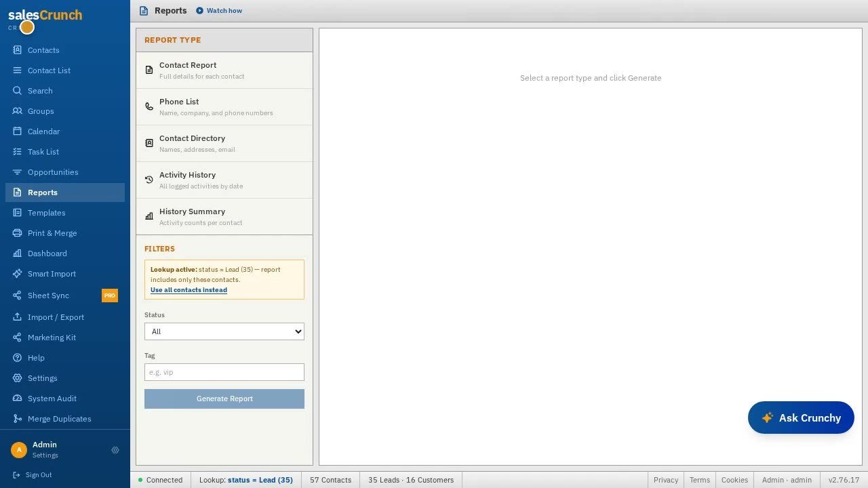
Task: Expand the Status dropdown
Action: coord(224,331)
